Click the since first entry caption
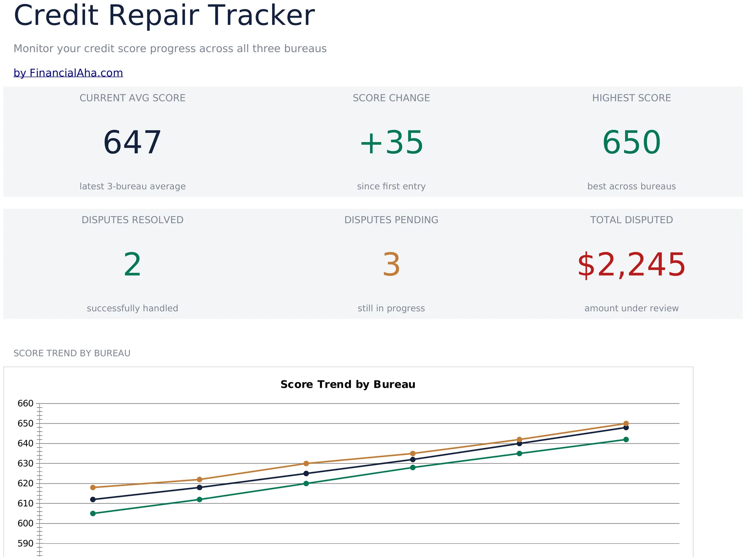Image resolution: width=746 pixels, height=560 pixels. (391, 186)
